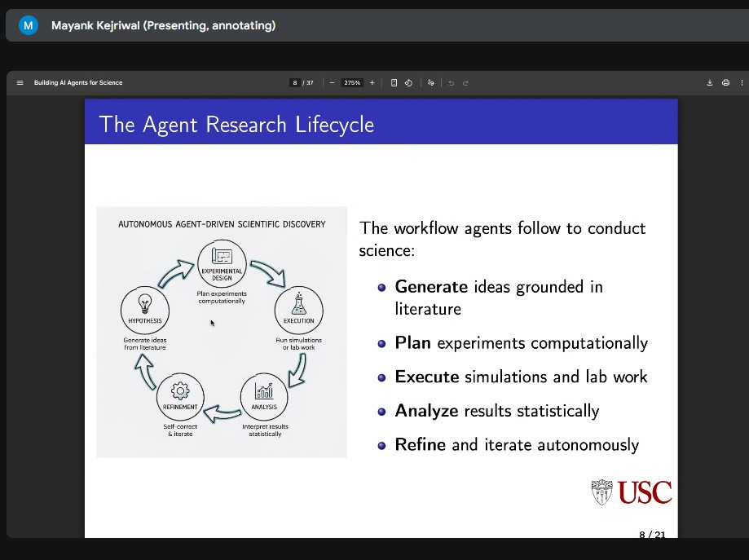Click the Hypothesis lightbulb circle
Screen dimensions: 749x560
pos(145,310)
